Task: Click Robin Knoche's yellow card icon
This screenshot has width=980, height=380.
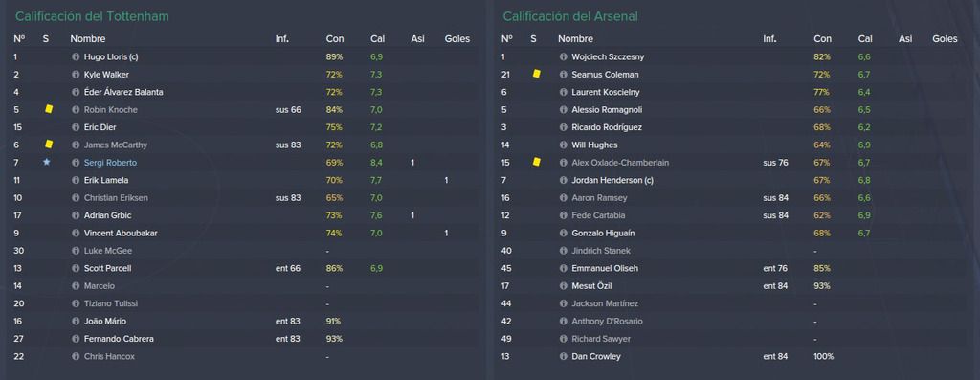Action: click(49, 109)
